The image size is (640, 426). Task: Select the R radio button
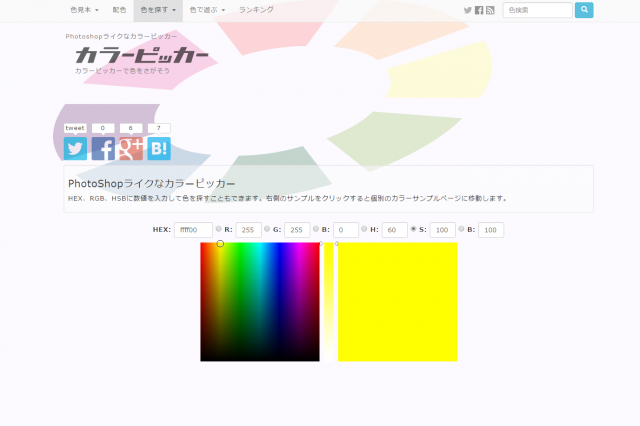pos(218,230)
